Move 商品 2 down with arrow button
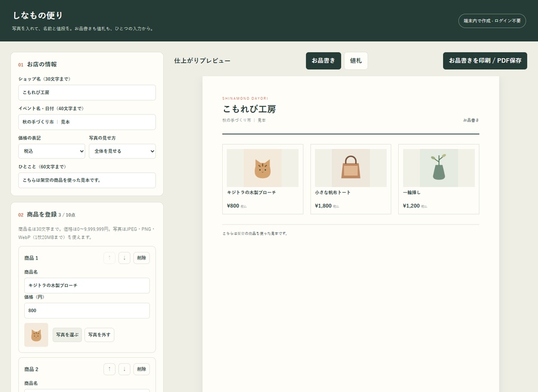Viewport: 538px width, 392px height. (124, 369)
